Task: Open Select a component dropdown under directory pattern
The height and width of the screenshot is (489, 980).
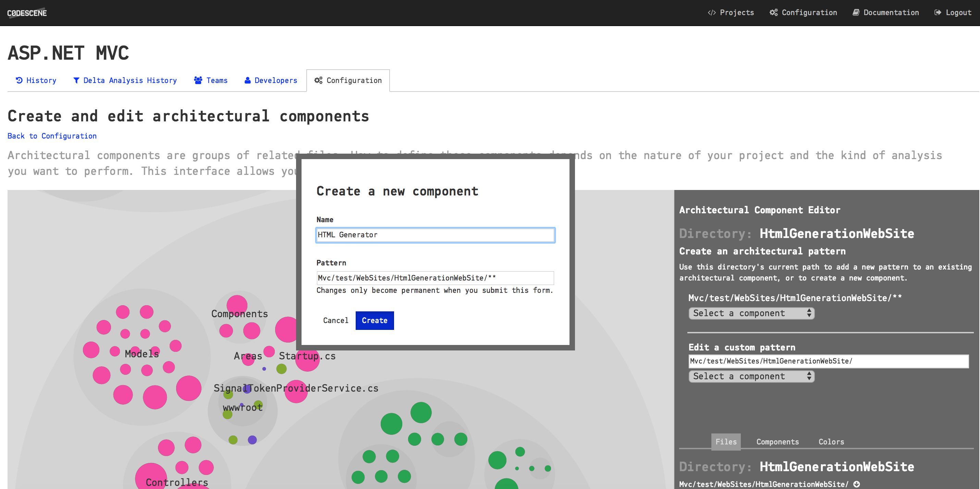Action: 751,313
